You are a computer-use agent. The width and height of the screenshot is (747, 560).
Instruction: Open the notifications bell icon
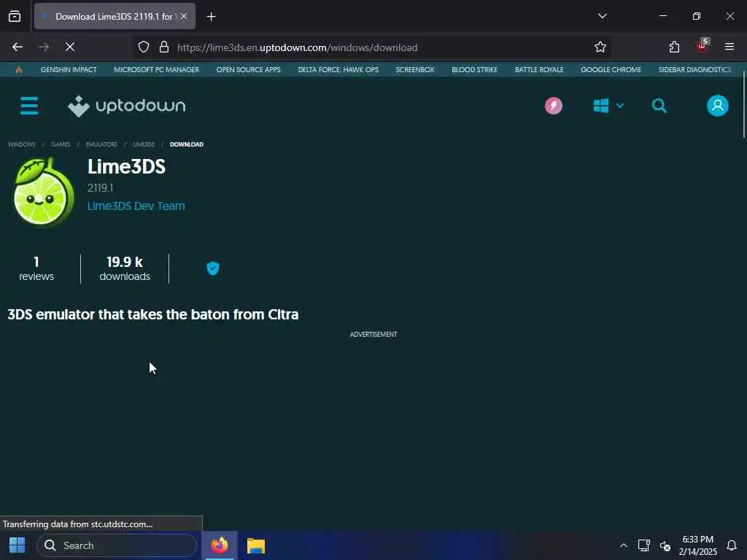pyautogui.click(x=732, y=545)
